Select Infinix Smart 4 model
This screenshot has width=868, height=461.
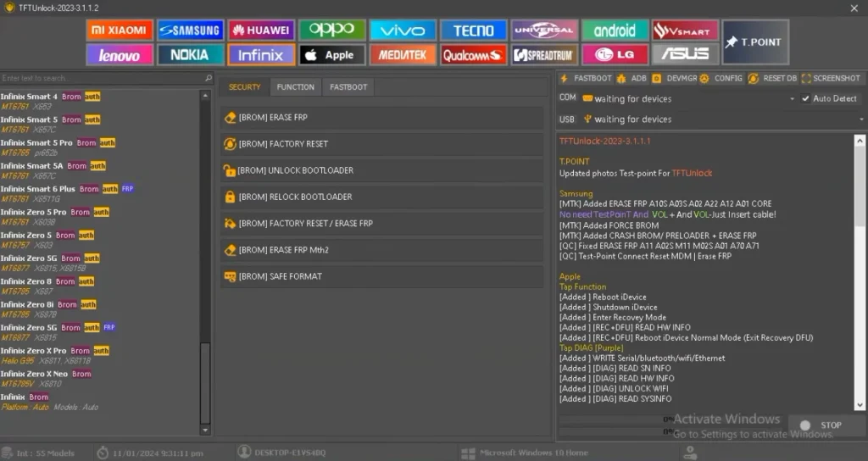coord(100,102)
